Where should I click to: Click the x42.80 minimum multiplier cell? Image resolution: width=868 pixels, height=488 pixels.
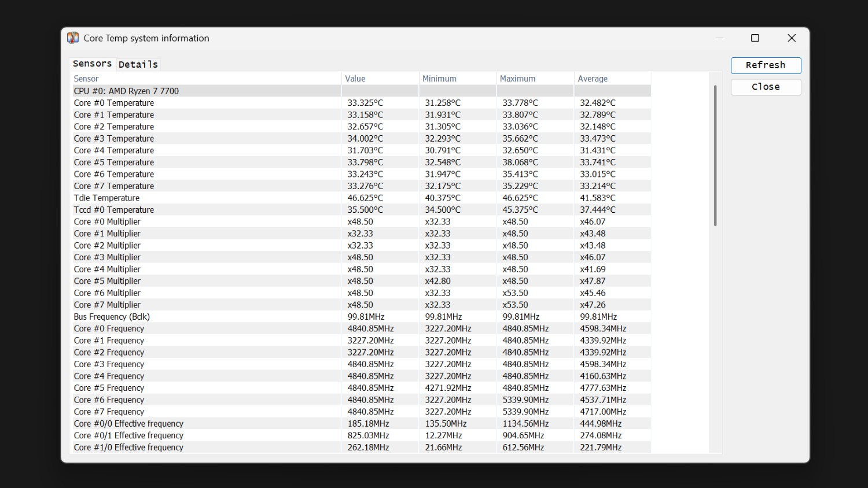[x=438, y=281]
